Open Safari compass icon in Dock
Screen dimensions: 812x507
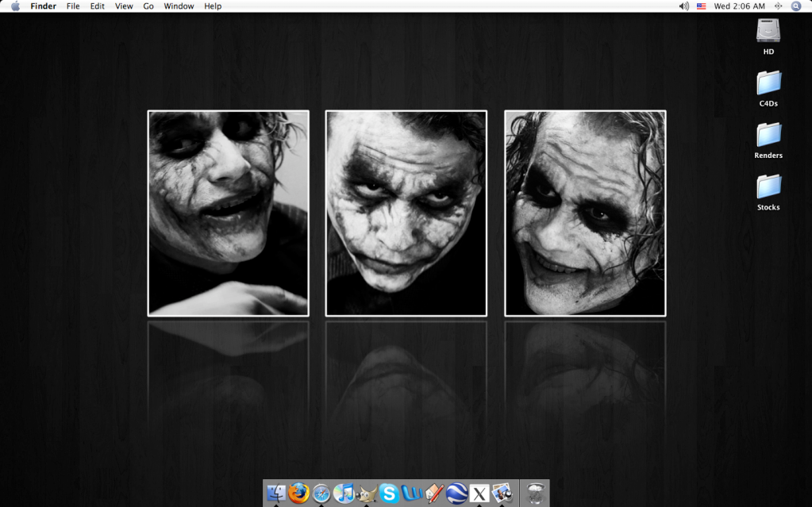[321, 494]
